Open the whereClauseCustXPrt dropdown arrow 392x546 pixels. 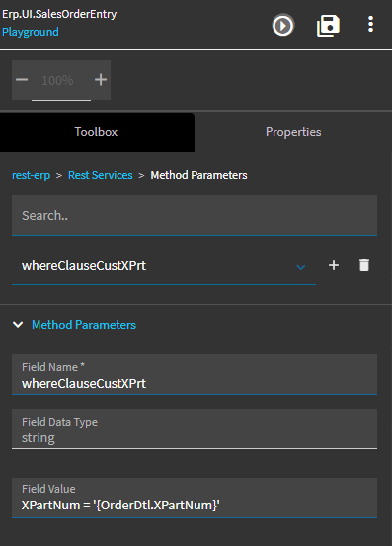pos(301,267)
